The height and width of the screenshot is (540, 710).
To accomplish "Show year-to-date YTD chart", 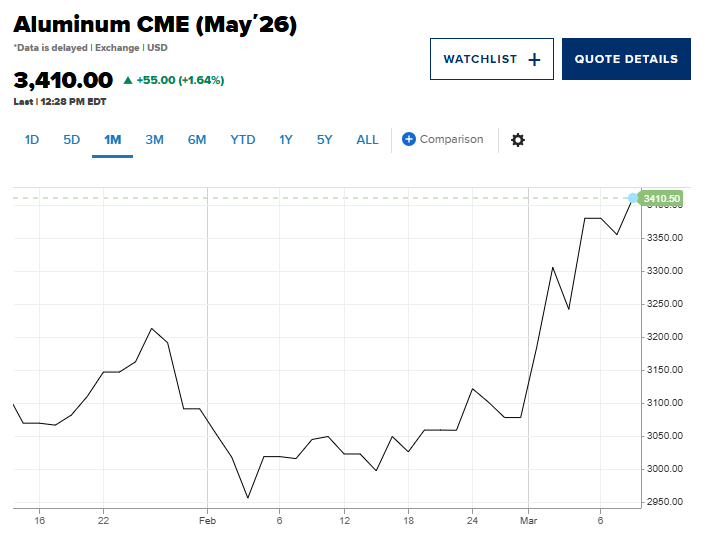I will click(x=243, y=140).
